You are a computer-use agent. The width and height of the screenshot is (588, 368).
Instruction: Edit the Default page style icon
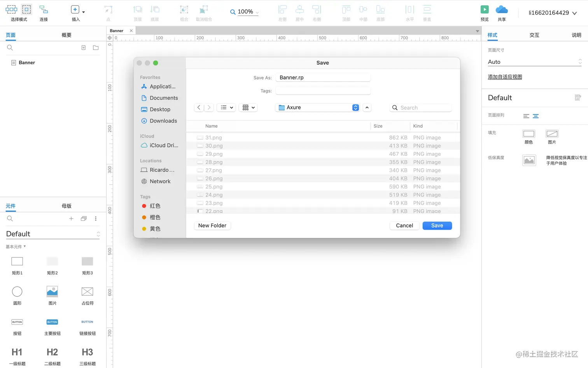pyautogui.click(x=578, y=97)
